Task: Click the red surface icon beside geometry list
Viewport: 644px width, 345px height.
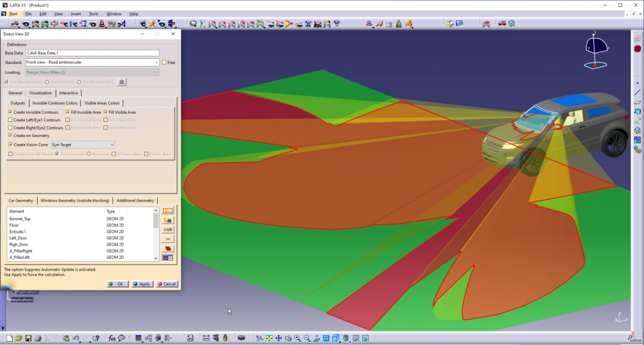Action: (167, 249)
